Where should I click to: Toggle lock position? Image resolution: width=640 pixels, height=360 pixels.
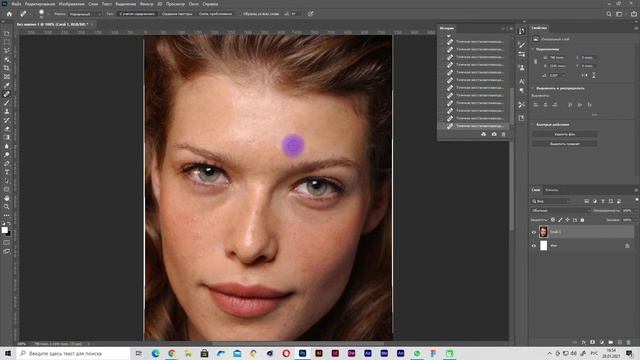click(567, 220)
